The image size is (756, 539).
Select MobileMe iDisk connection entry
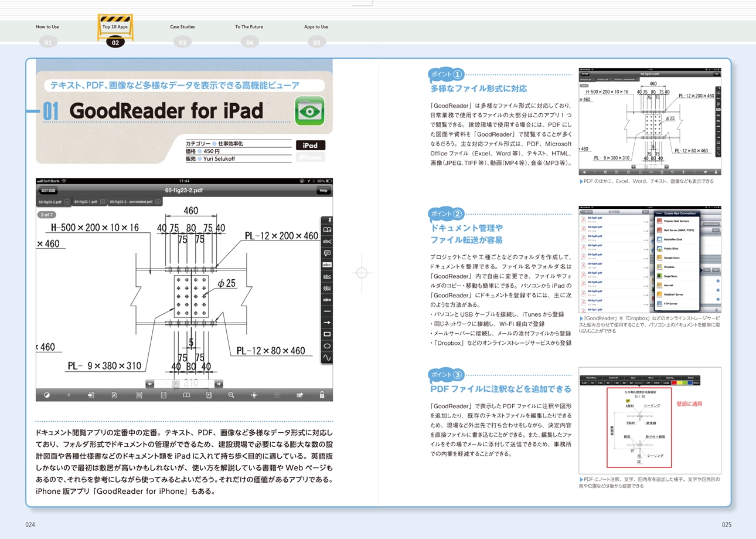(x=677, y=239)
